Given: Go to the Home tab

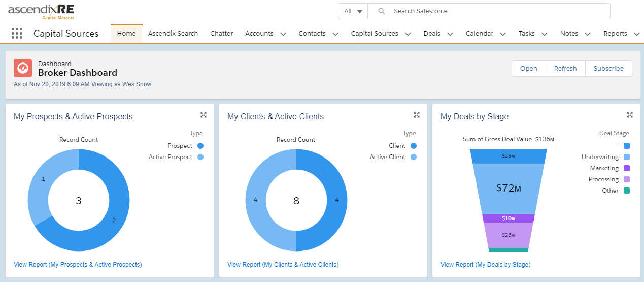Looking at the screenshot, I should point(126,34).
